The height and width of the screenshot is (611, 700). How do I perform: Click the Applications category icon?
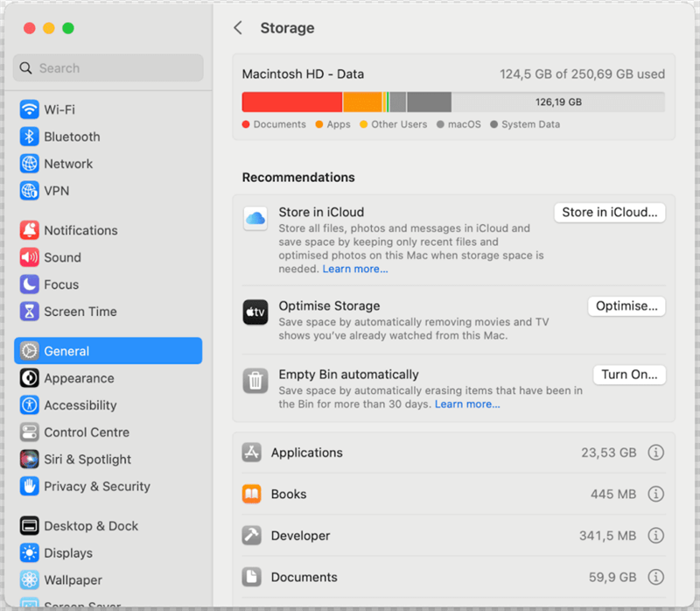pos(252,453)
